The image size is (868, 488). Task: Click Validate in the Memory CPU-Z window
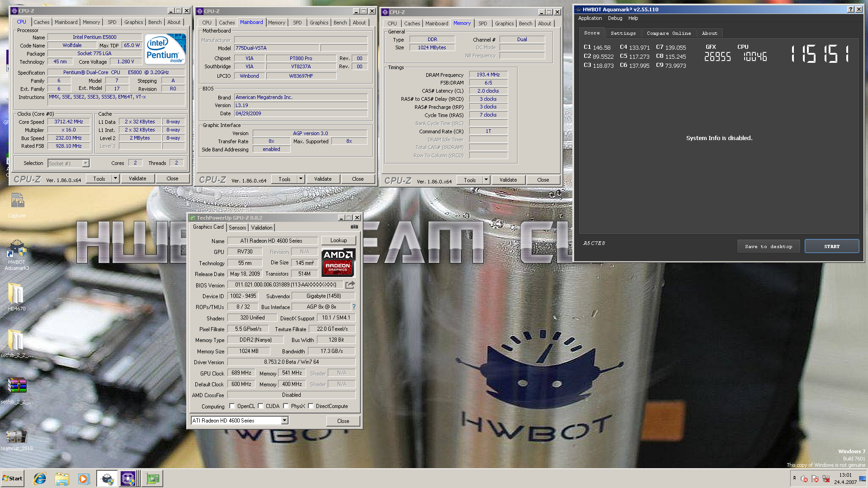tap(508, 180)
